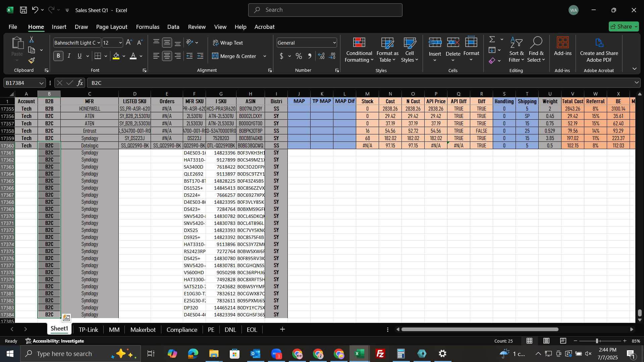Toggle Middle Align vertical alignment
Viewport: 644px width, 362px height.
(167, 43)
